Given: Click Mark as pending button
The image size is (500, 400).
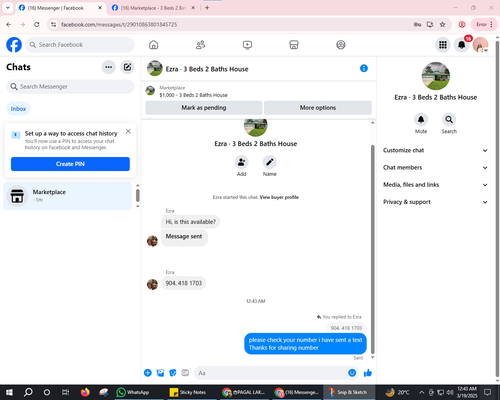Looking at the screenshot, I should pyautogui.click(x=204, y=108).
